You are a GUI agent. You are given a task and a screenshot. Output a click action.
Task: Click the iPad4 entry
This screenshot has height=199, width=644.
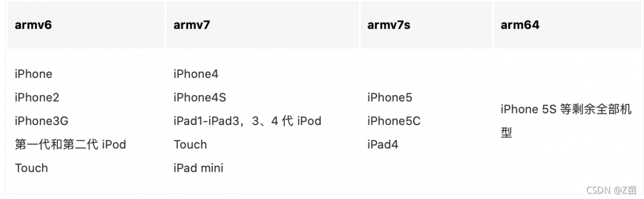tap(382, 145)
